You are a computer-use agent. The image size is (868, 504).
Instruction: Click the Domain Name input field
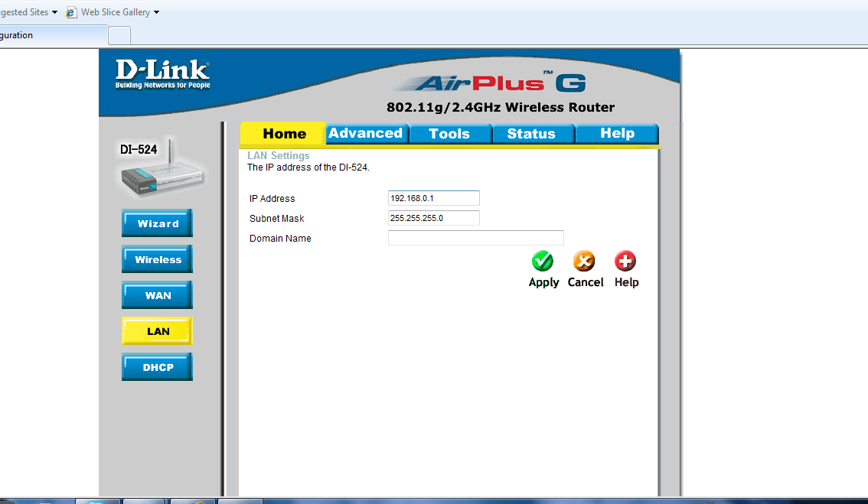pos(476,238)
